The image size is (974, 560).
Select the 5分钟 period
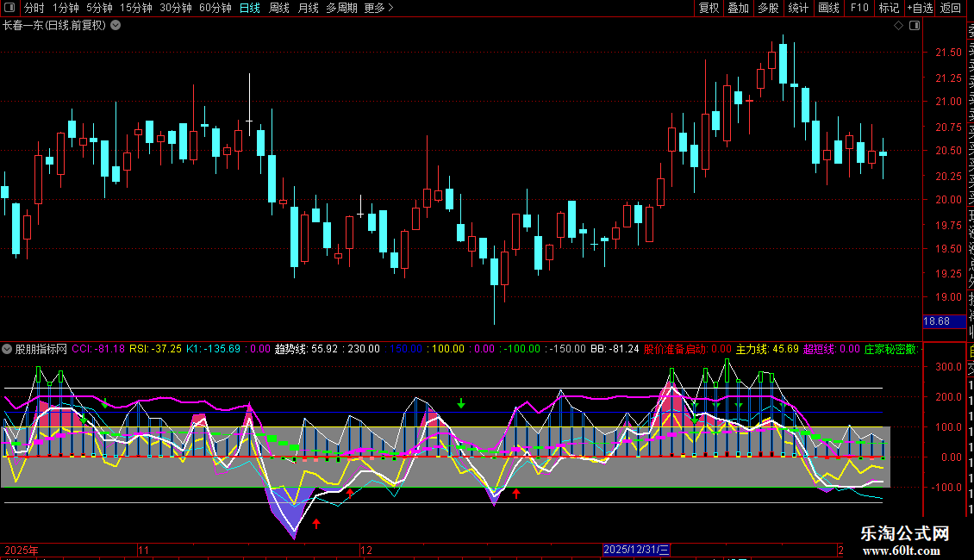[x=99, y=8]
